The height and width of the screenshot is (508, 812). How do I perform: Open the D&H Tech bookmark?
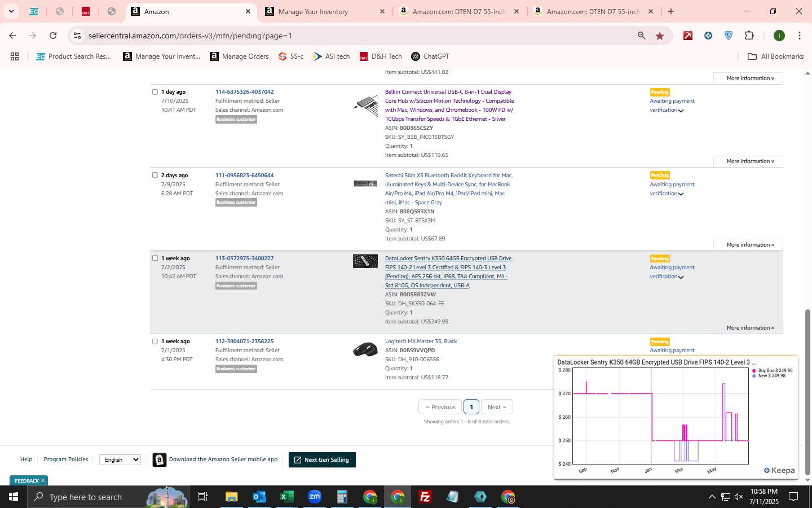(x=381, y=56)
